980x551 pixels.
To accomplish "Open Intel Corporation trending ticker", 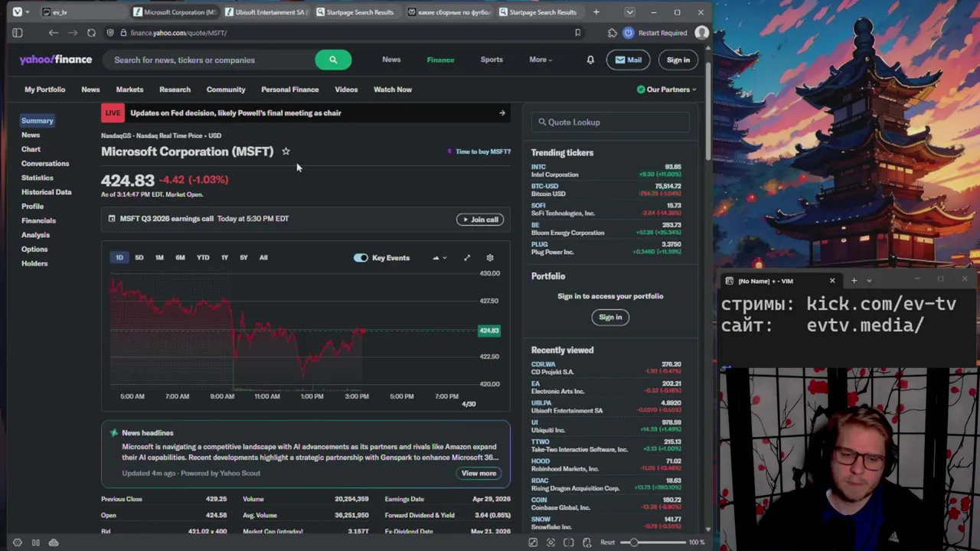I will coord(606,171).
